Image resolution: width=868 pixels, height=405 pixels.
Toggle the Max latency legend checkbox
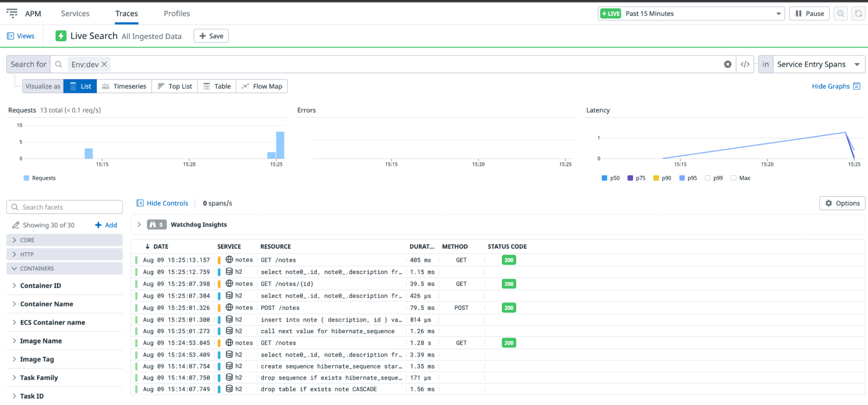pos(734,178)
